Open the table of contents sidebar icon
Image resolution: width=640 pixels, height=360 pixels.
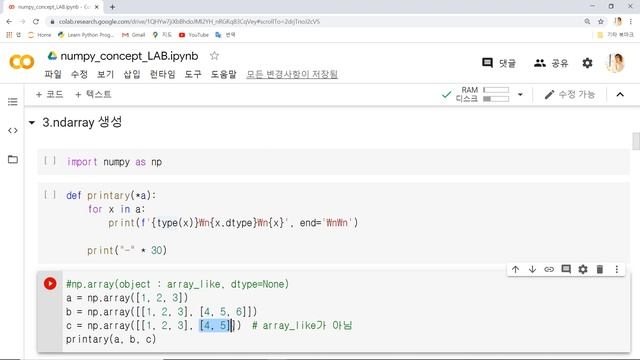tap(13, 102)
